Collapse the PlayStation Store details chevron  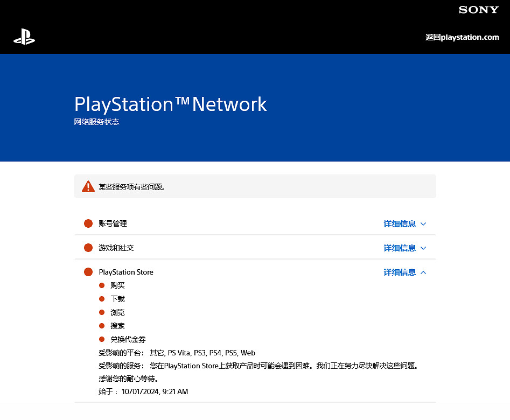pos(423,272)
